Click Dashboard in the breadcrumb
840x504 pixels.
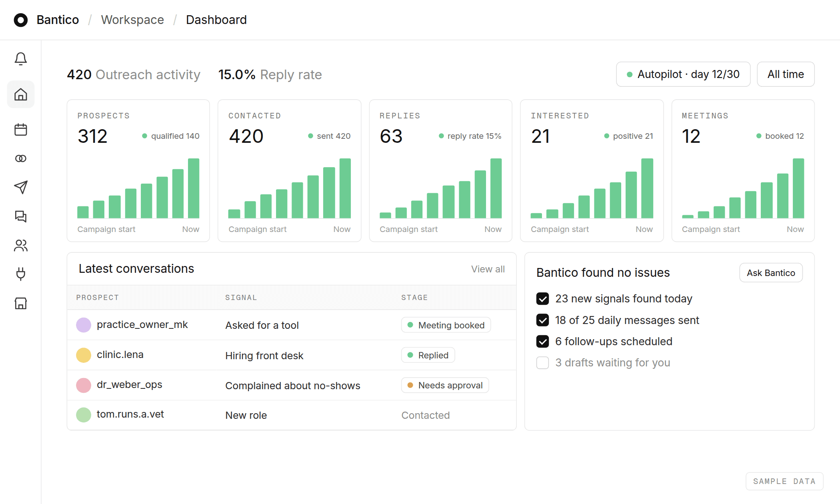216,20
